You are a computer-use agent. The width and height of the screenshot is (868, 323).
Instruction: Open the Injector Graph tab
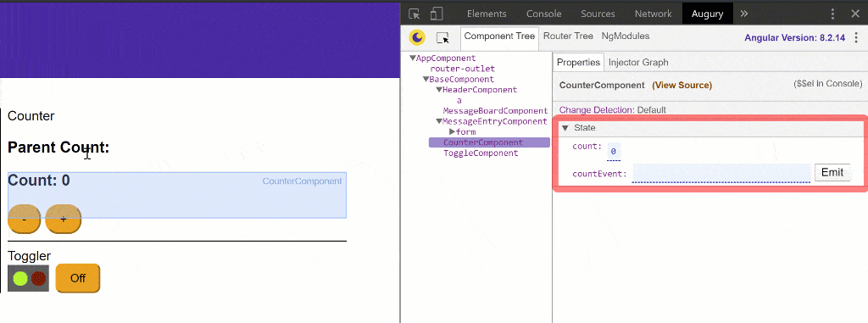(x=638, y=63)
